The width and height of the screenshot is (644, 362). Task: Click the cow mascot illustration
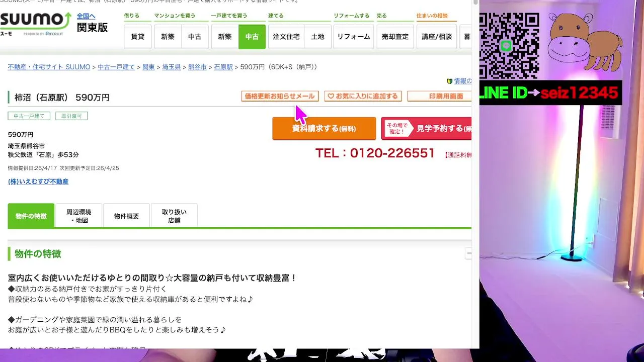584,43
